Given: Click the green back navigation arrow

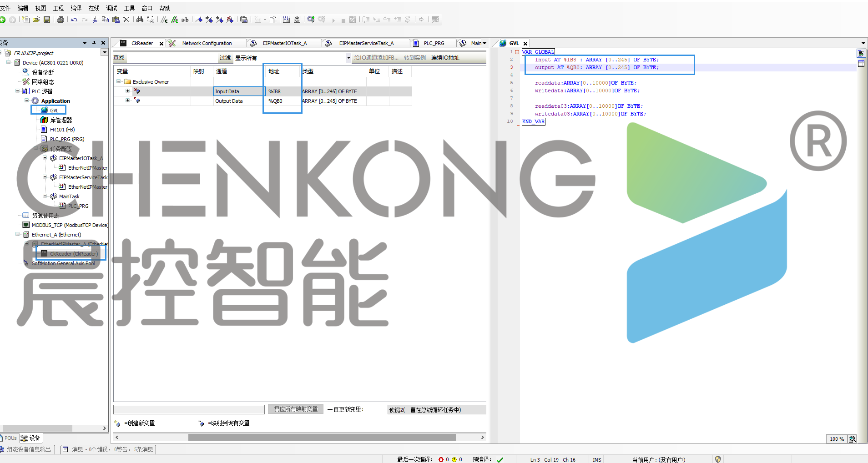Looking at the screenshot, I should pyautogui.click(x=3, y=20).
